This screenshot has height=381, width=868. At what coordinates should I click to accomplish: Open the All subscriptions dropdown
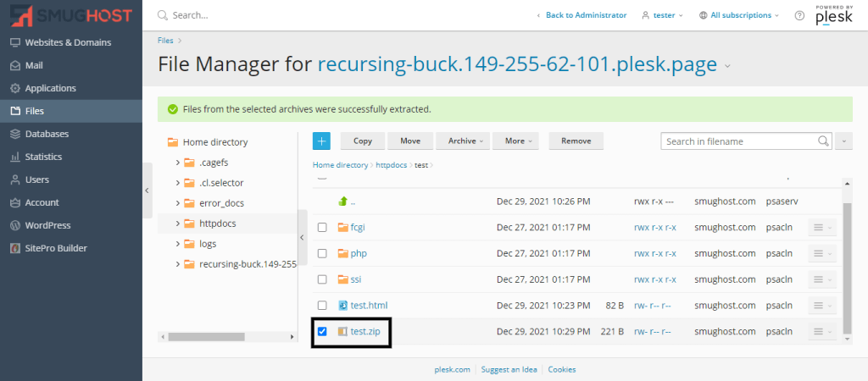[739, 15]
